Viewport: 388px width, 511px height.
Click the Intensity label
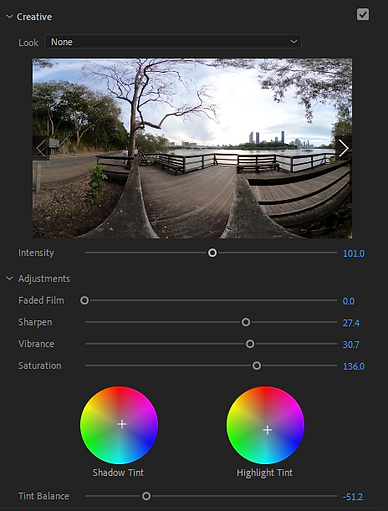pos(36,253)
